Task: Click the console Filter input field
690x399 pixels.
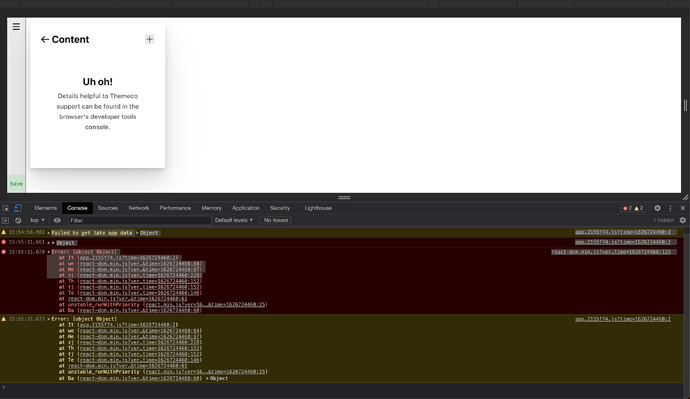Action: click(139, 220)
